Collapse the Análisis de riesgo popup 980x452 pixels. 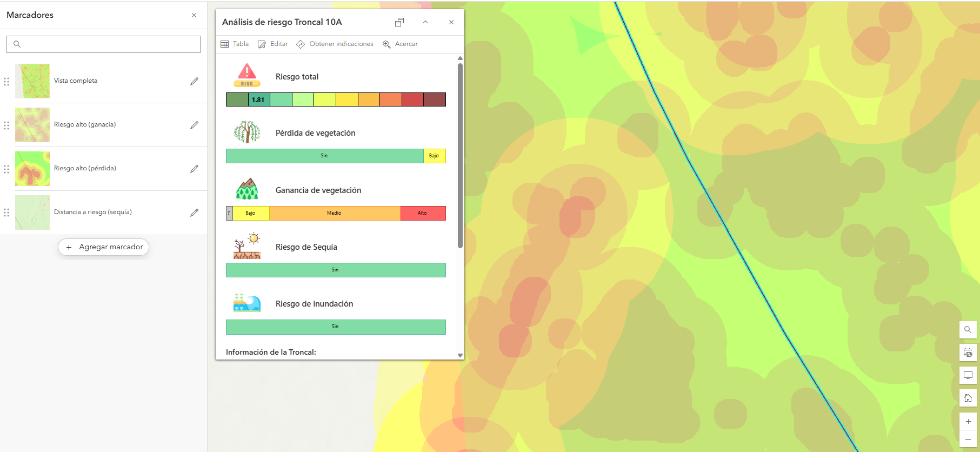coord(425,22)
